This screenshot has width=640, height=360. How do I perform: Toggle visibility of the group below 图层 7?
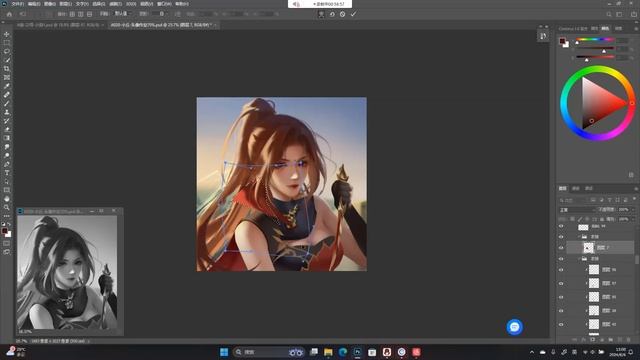[561, 259]
